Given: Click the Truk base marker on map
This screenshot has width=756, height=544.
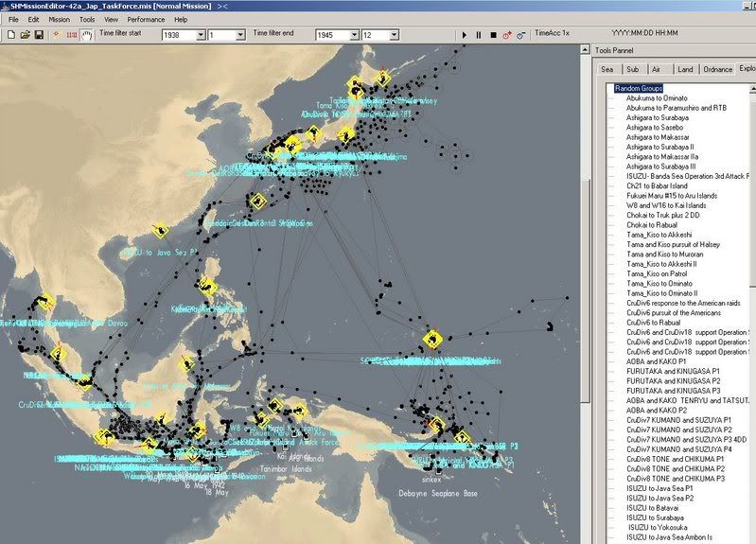Looking at the screenshot, I should 432,340.
